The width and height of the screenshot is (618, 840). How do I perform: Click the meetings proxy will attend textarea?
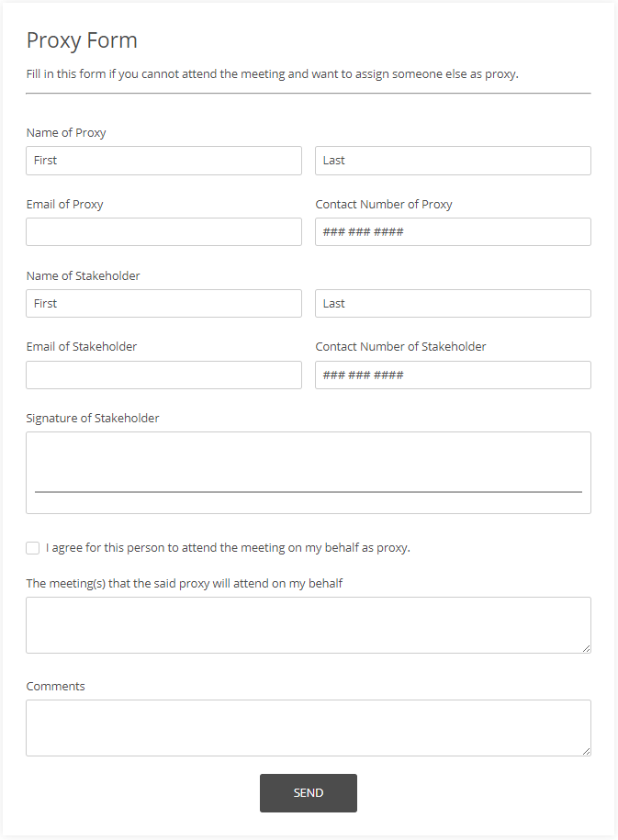[x=308, y=625]
